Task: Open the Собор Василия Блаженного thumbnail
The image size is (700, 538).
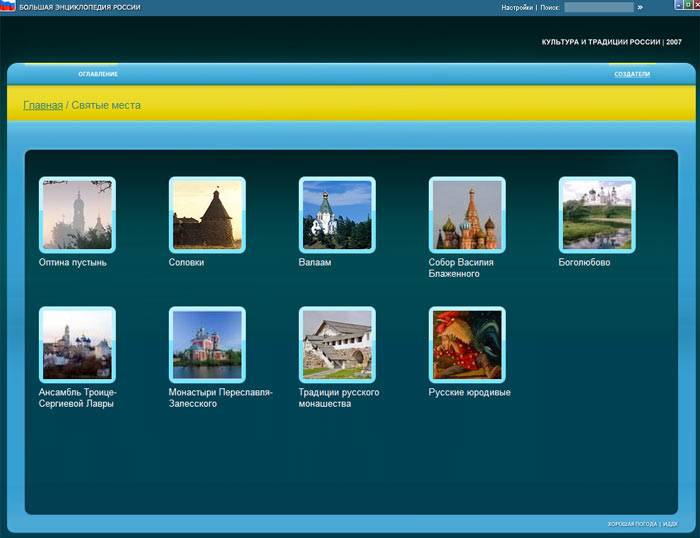Action: pyautogui.click(x=467, y=215)
